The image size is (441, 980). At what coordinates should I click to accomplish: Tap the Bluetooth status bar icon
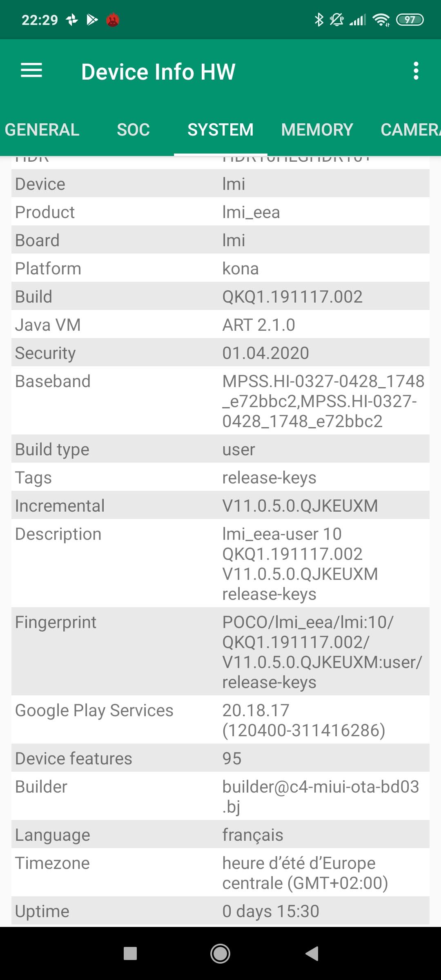(x=318, y=20)
